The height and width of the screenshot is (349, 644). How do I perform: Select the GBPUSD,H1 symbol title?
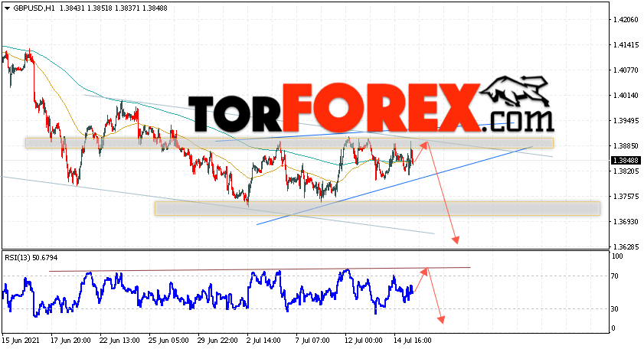point(34,8)
